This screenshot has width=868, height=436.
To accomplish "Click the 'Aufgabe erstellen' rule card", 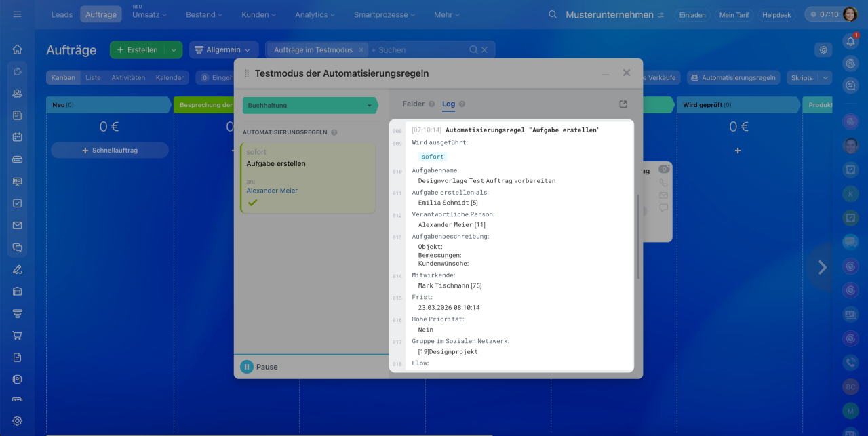I will point(308,178).
